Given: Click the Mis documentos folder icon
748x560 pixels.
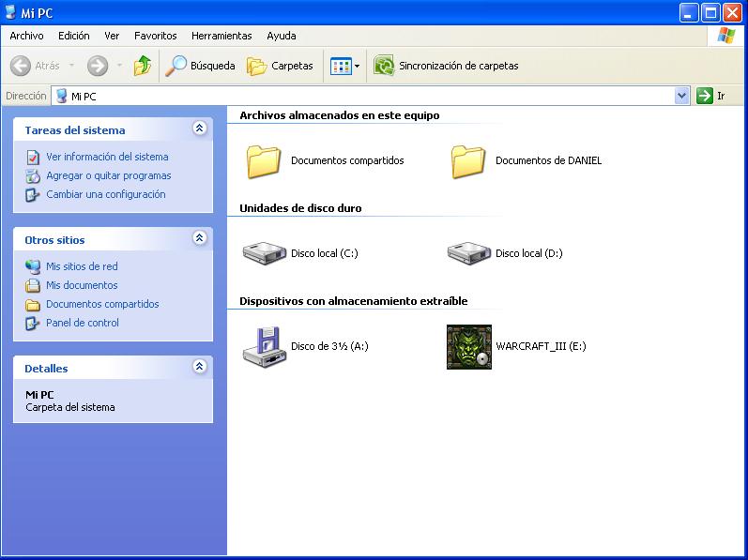Looking at the screenshot, I should 33,285.
